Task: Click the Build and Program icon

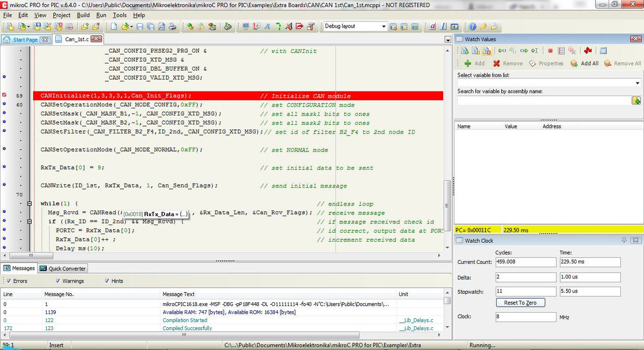Action: (212, 26)
